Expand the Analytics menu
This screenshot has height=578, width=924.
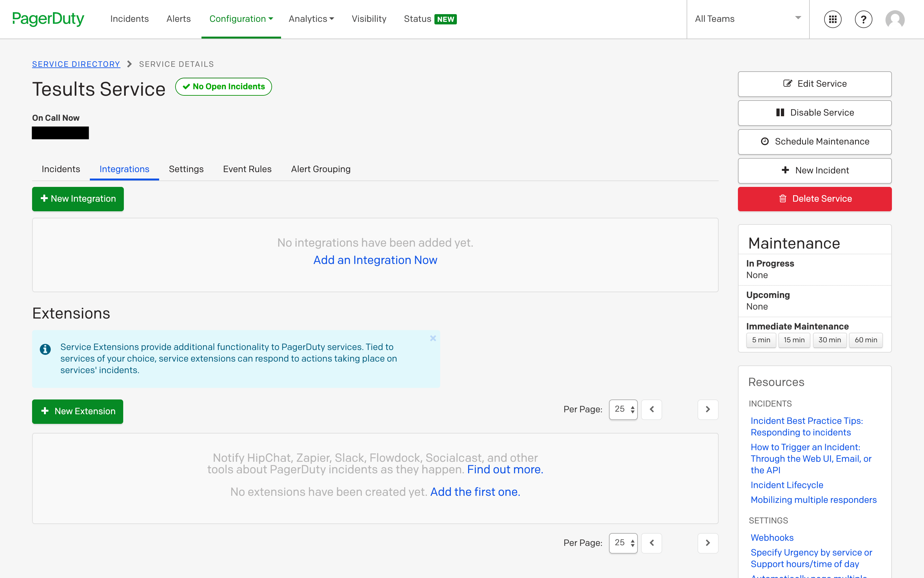pos(311,19)
